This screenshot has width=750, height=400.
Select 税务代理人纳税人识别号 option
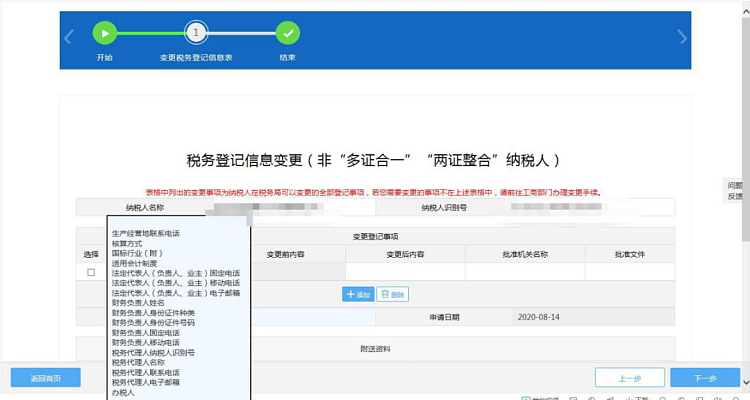(x=153, y=353)
